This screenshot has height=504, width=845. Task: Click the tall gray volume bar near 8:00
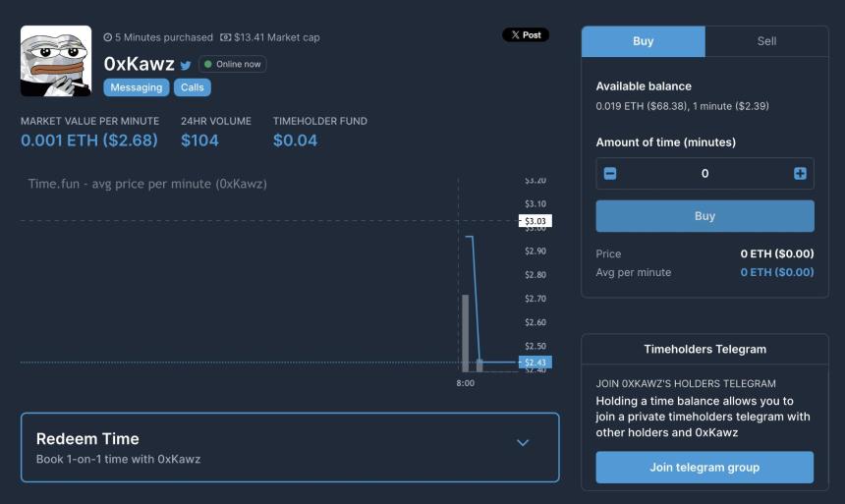point(466,333)
